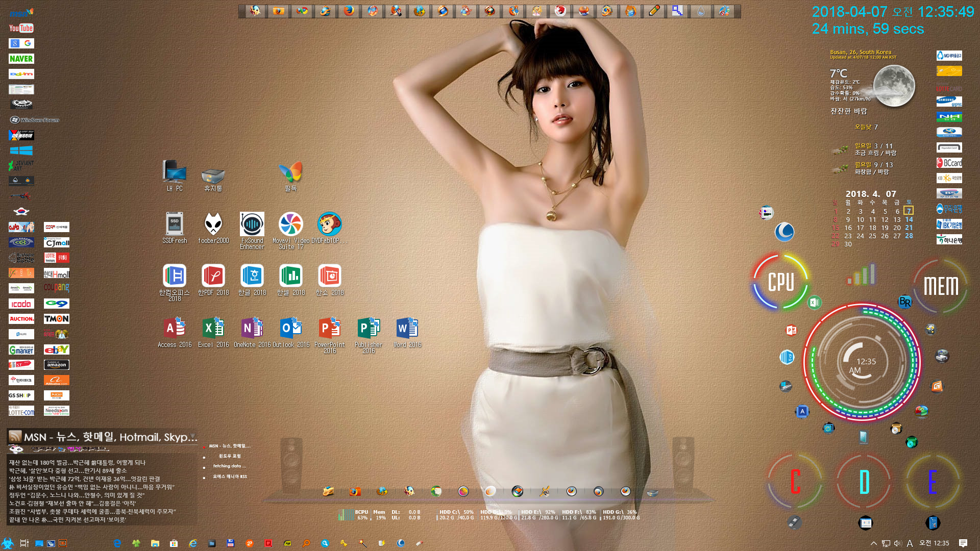Open the DVDFab10P desktop shortcut
This screenshot has width=980, height=551.
[x=330, y=228]
